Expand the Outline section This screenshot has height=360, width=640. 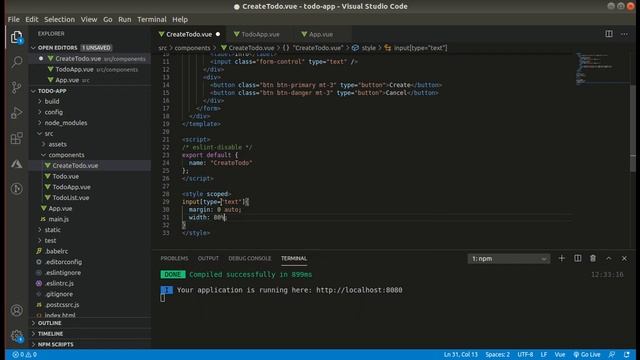(x=90, y=323)
